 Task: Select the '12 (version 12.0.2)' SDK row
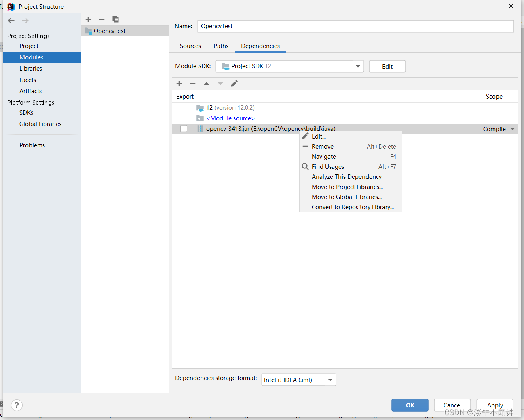(x=345, y=108)
